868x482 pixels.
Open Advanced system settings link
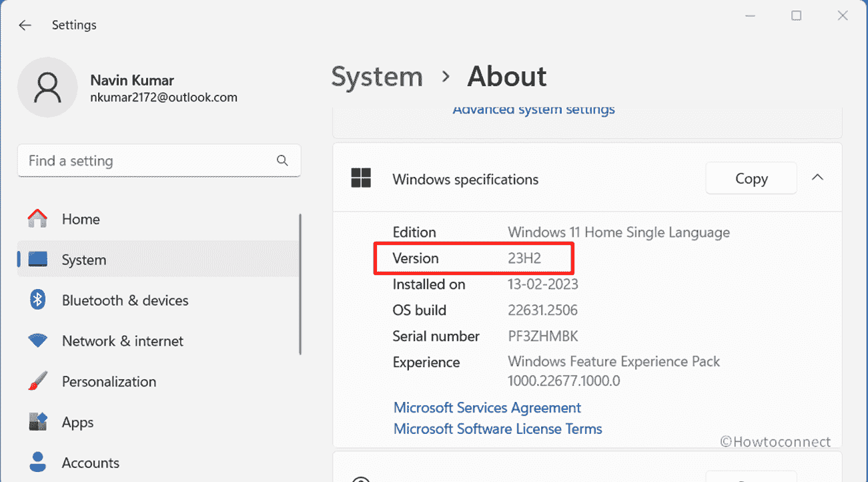(534, 109)
